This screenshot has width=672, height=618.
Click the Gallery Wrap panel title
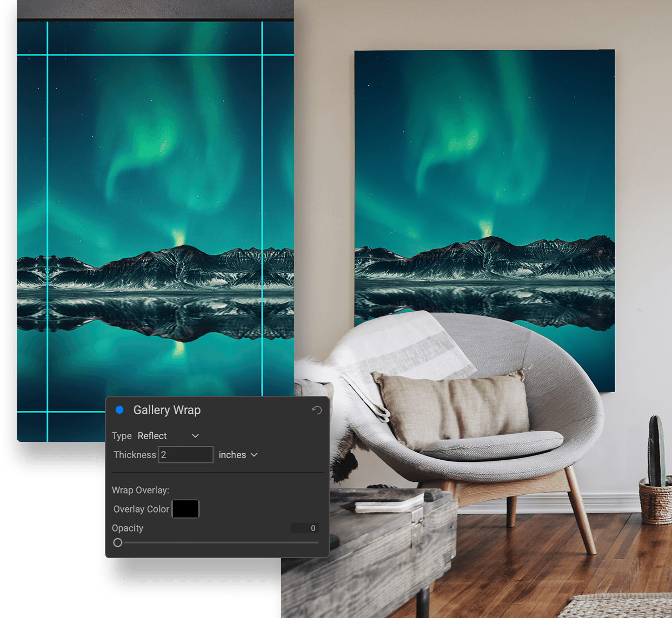pos(167,410)
